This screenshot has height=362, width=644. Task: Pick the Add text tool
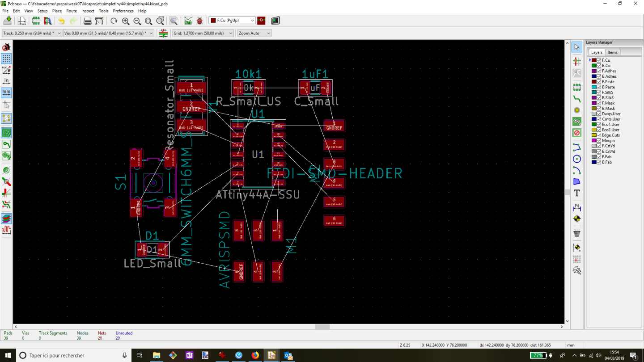pos(577,193)
